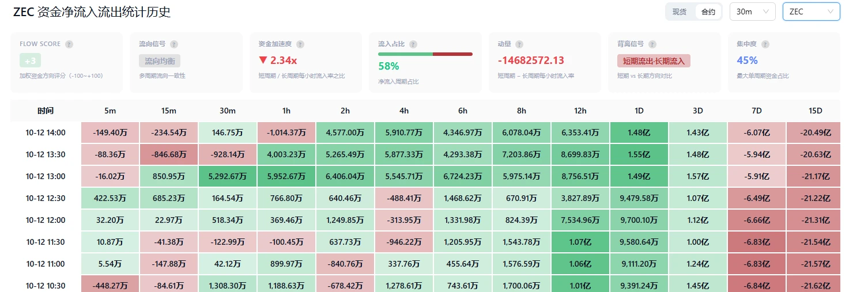This screenshot has height=292, width=868.
Task: Click the question mark icon next to 动量
Action: (x=519, y=44)
